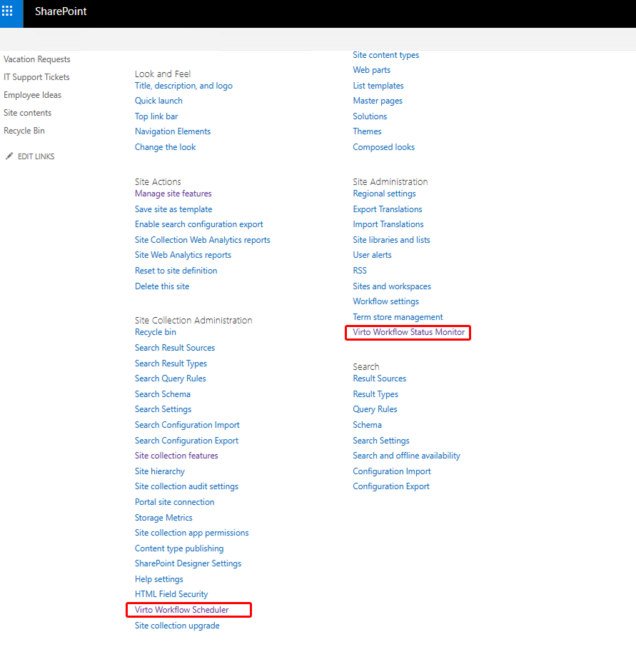Open Vacation Requests from the sidebar

pos(36,59)
